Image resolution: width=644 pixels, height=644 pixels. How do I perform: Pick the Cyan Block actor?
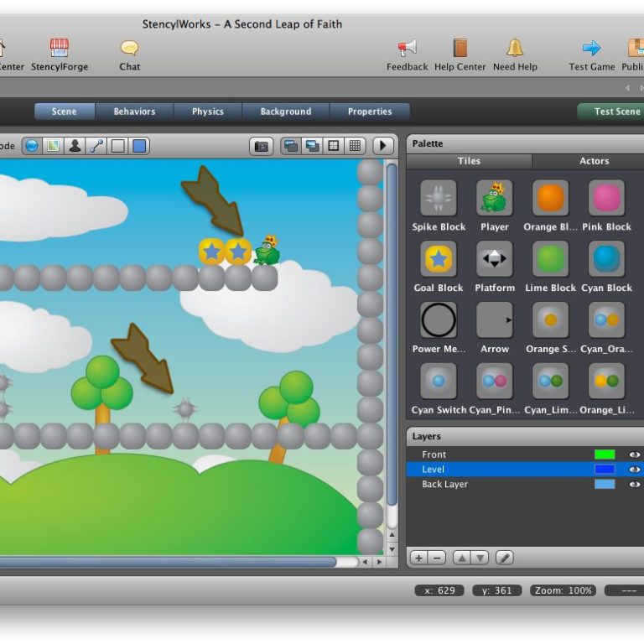[x=606, y=259]
